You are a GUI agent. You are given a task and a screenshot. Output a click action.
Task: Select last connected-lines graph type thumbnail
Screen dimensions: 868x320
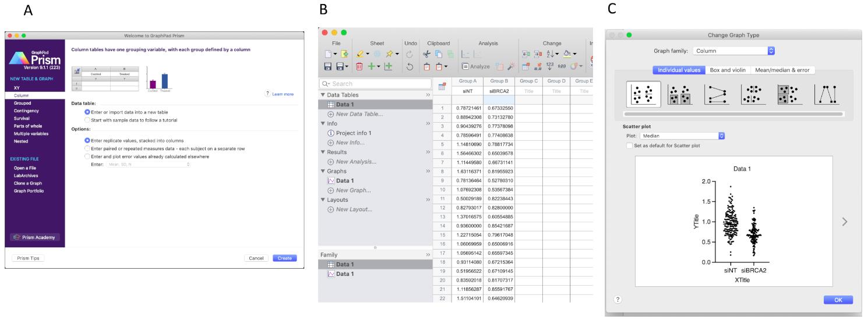click(827, 94)
